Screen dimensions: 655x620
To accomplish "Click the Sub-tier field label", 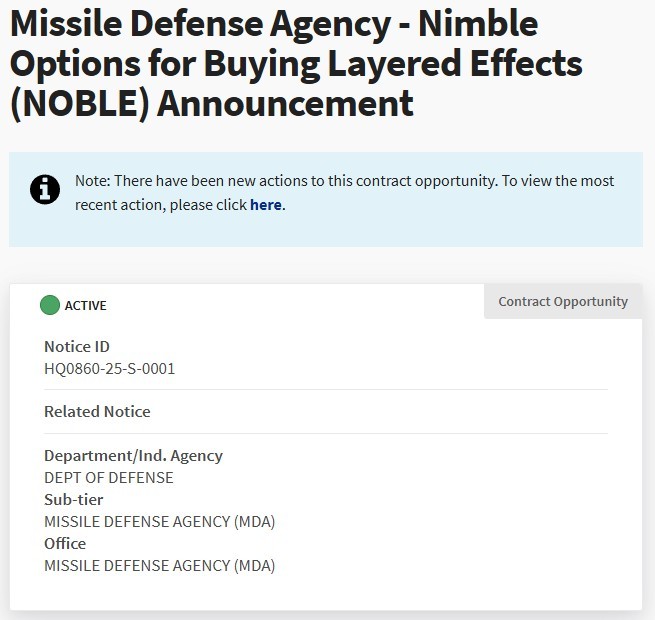I will tap(73, 499).
